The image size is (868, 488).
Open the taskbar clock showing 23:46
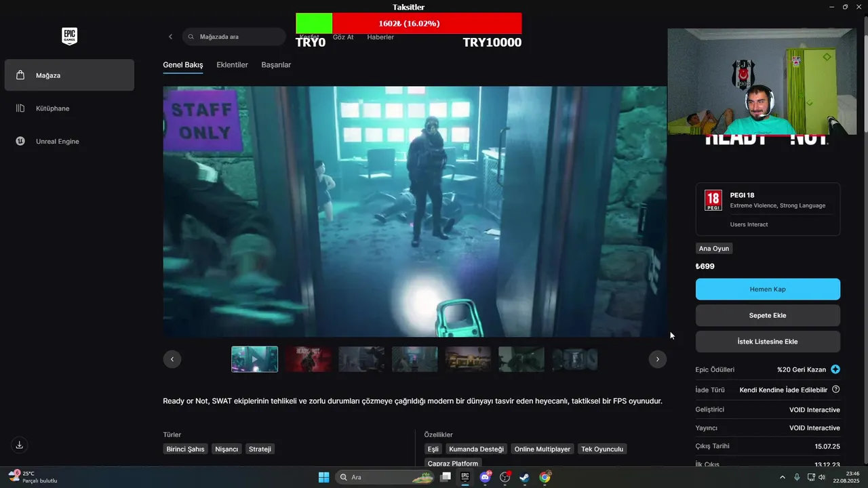(x=846, y=477)
